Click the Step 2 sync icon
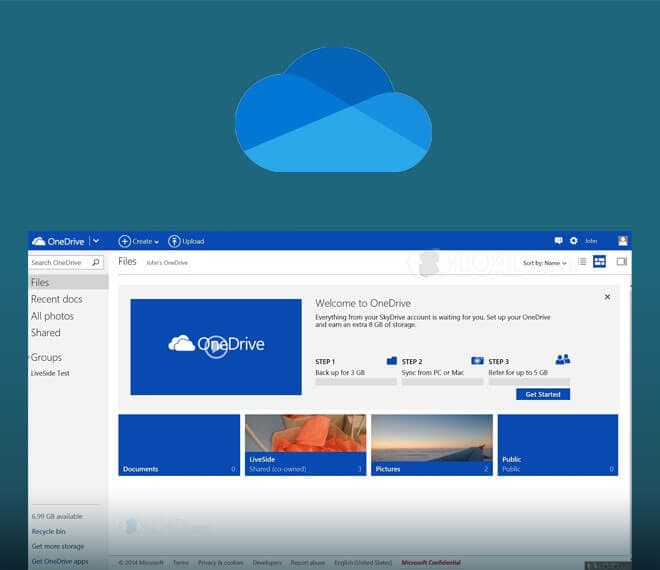660x570 pixels. 477,361
